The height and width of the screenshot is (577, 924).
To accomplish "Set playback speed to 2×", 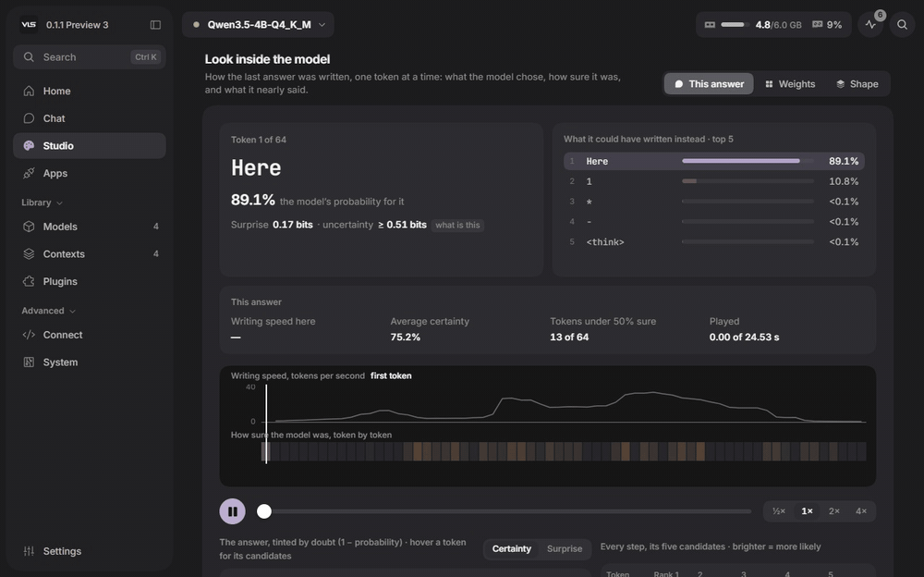I will (833, 511).
